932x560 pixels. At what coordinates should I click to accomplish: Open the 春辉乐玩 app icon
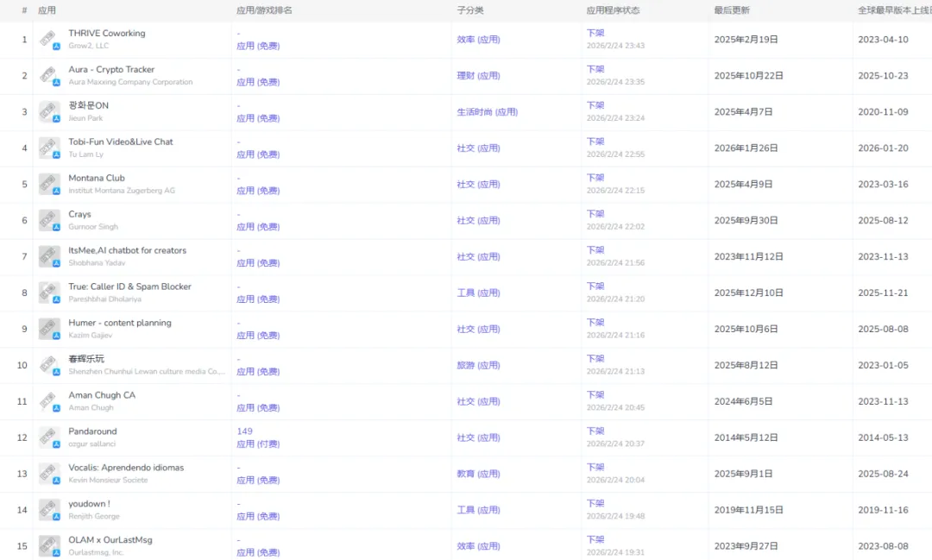pos(49,366)
